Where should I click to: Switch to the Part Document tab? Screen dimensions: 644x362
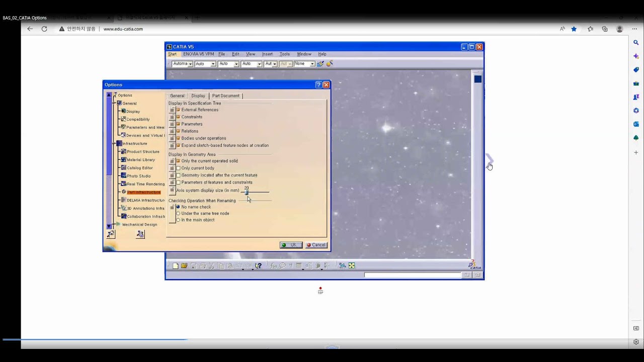click(226, 96)
